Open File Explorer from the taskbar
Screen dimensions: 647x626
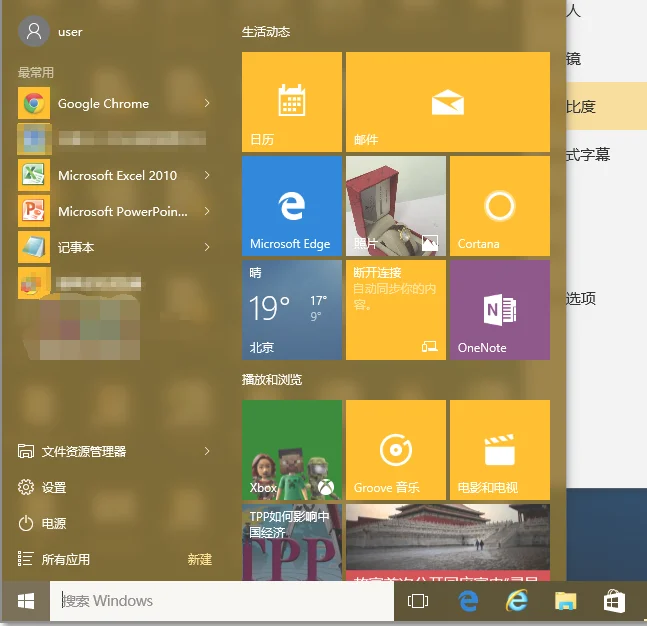[565, 601]
